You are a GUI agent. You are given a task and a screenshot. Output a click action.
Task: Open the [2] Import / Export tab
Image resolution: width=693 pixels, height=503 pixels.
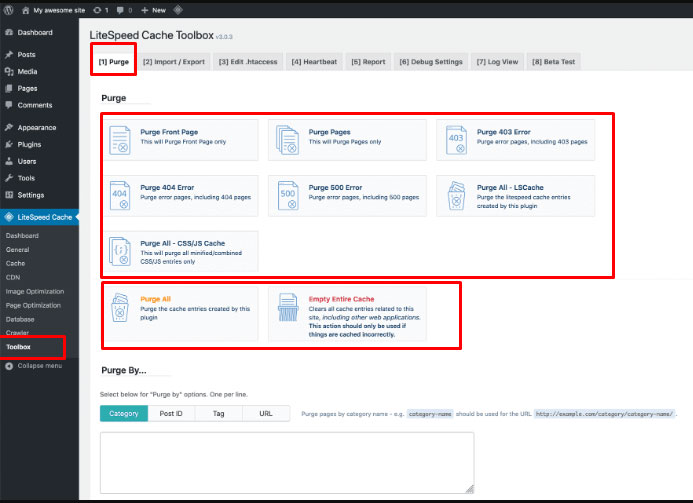174,62
